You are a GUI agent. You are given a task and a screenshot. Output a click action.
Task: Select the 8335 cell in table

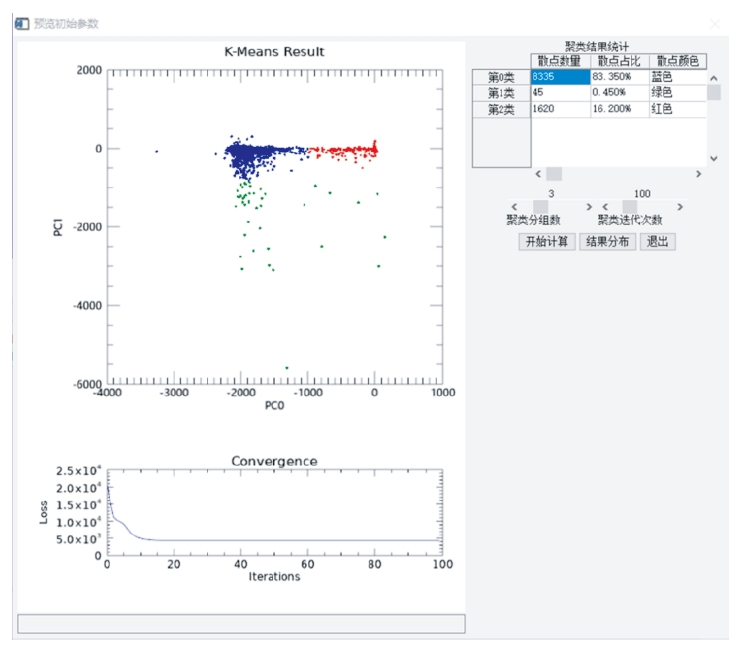pyautogui.click(x=559, y=77)
